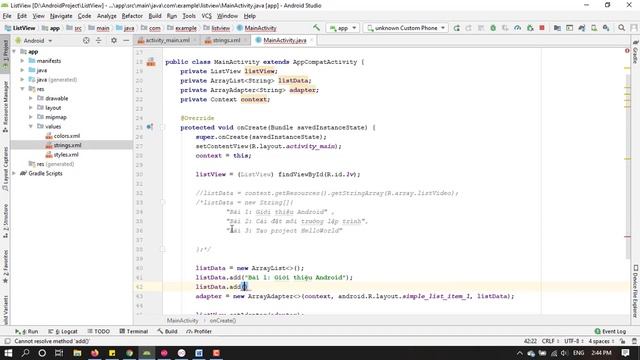Close the MainActivity.java tab

pos(312,40)
